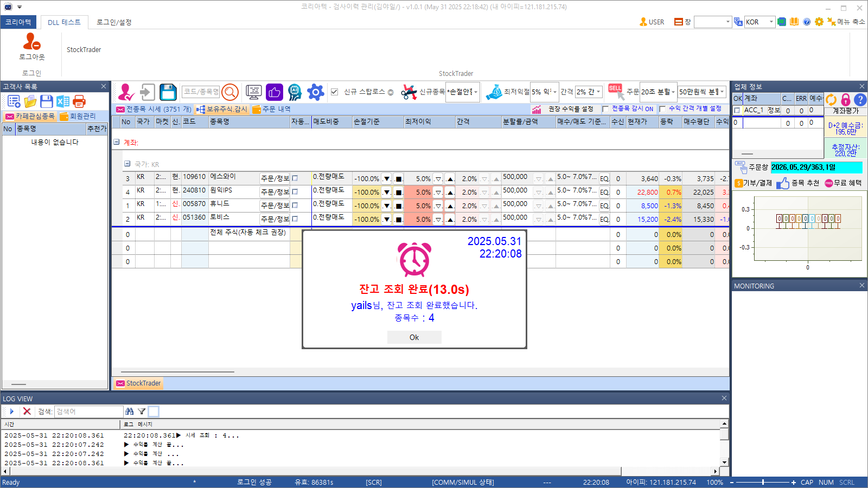Click the magnifier search icon beside code field
The height and width of the screenshot is (488, 868).
pos(230,92)
